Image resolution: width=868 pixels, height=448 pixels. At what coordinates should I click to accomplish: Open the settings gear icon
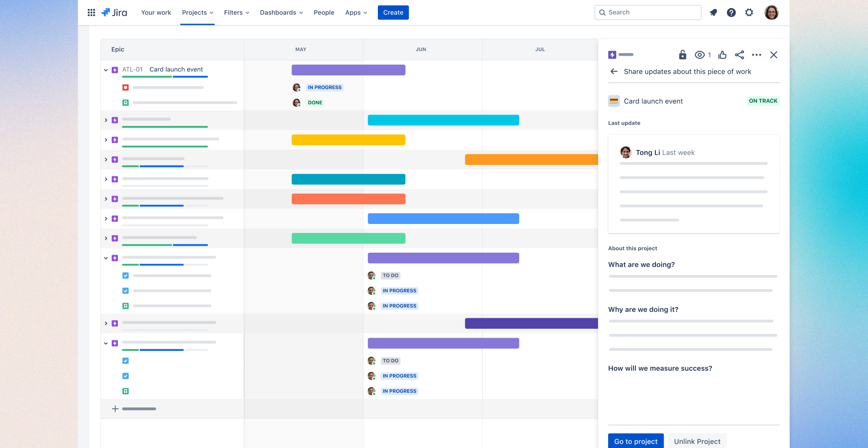point(749,13)
